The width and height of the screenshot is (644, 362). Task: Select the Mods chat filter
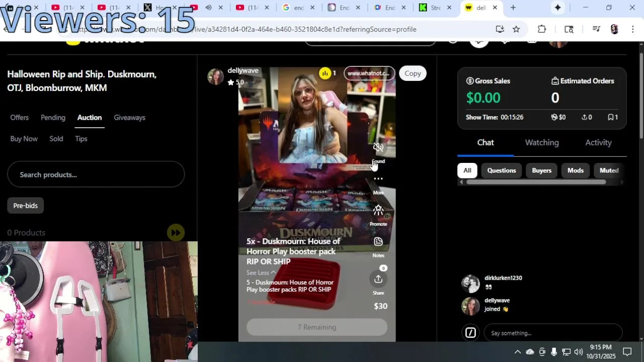[575, 170]
